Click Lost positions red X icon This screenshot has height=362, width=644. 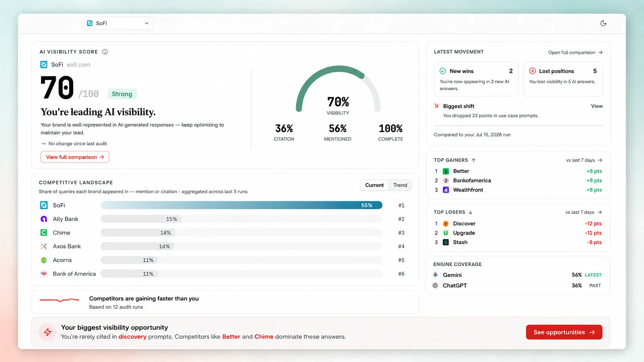(533, 71)
